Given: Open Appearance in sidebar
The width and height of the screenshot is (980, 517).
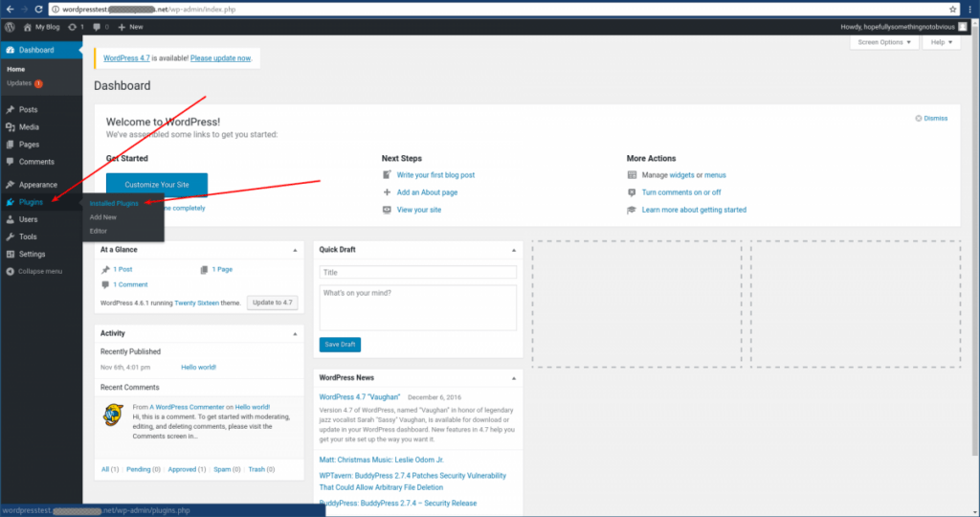Looking at the screenshot, I should pos(41,185).
